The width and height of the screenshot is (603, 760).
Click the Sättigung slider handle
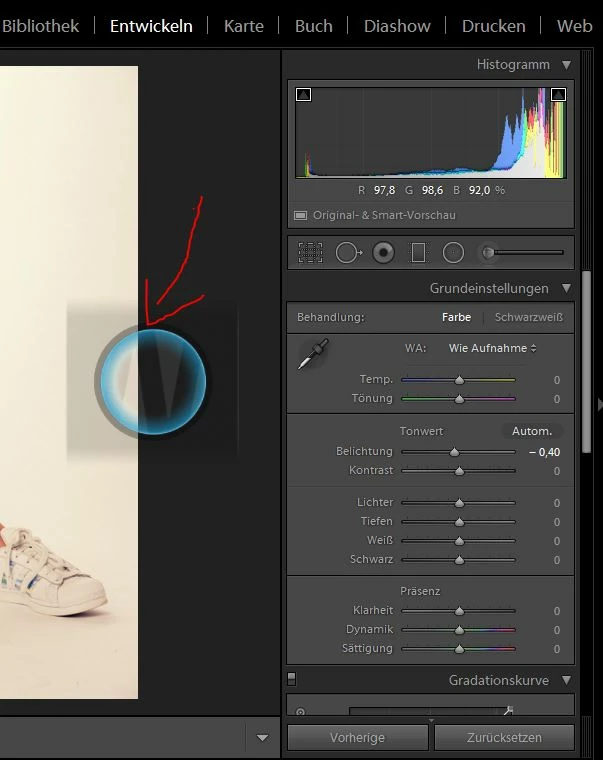[x=459, y=649]
